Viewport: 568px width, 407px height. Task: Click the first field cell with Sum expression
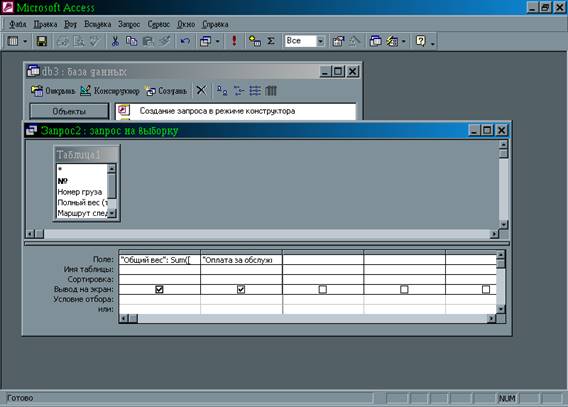(x=159, y=260)
